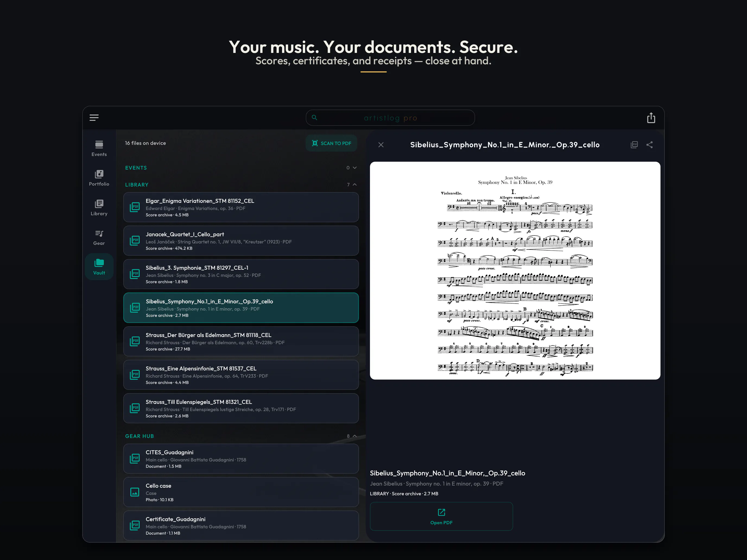Open the hamburger menu icon

tap(94, 117)
